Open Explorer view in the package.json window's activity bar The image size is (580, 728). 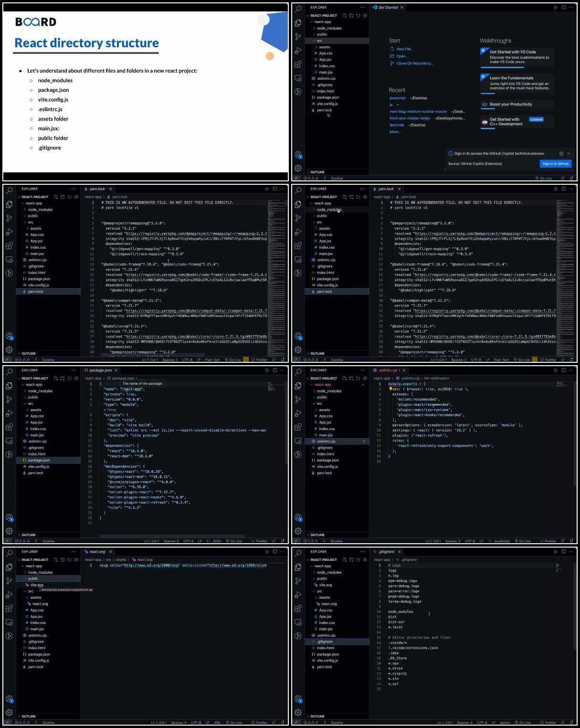pos(9,386)
